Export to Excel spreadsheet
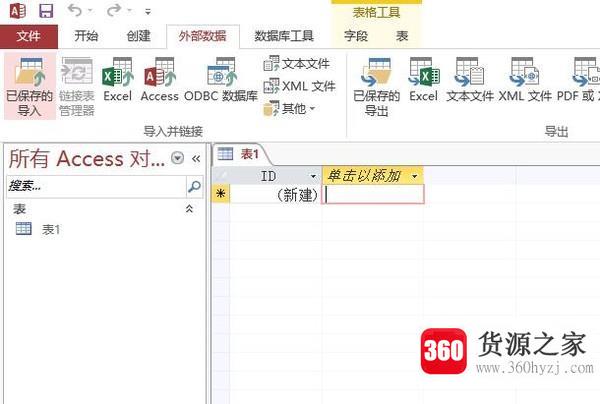600x404 pixels. (424, 80)
